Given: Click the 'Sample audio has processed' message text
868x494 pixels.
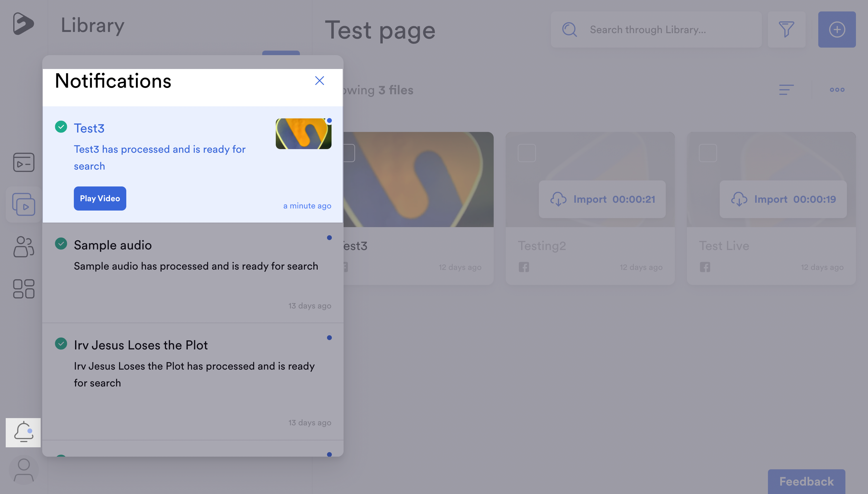Looking at the screenshot, I should (196, 266).
